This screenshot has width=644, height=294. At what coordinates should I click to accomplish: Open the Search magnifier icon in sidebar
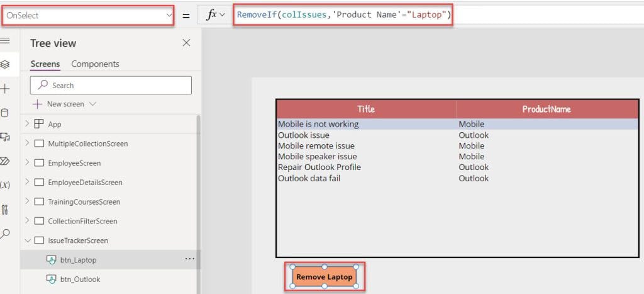coord(5,234)
